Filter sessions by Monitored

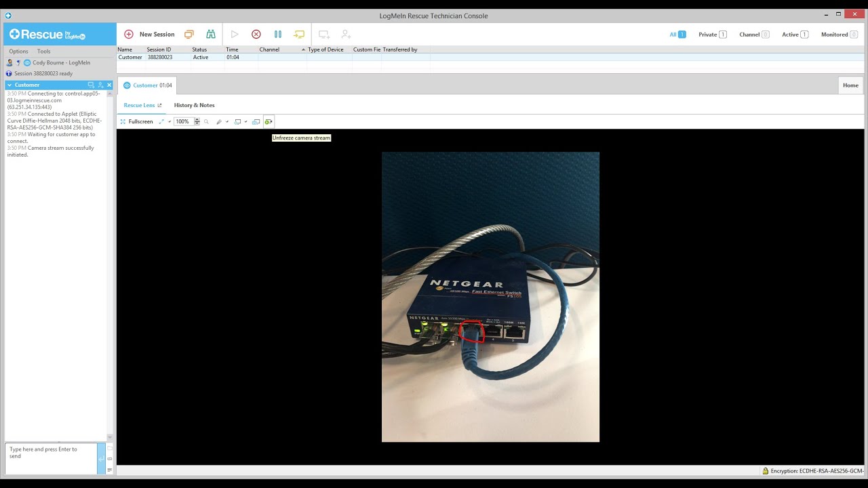click(840, 35)
